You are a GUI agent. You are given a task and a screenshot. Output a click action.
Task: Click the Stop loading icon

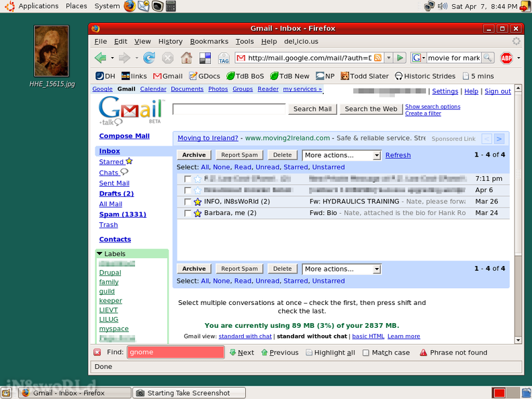click(168, 58)
